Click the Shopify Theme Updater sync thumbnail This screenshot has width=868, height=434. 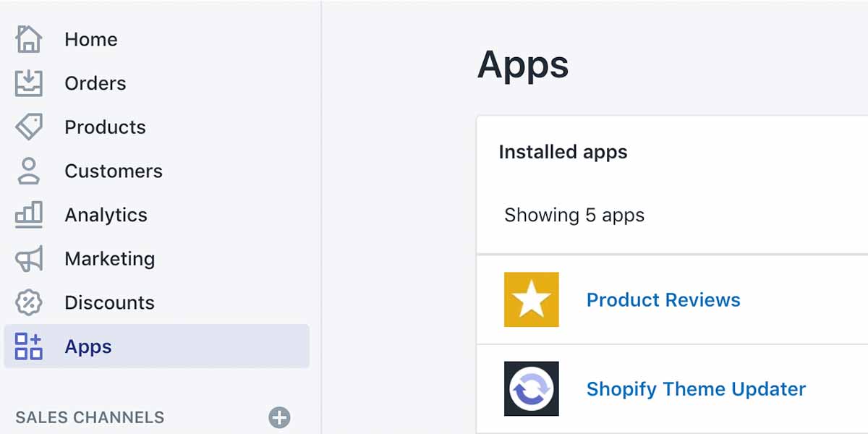(x=532, y=388)
